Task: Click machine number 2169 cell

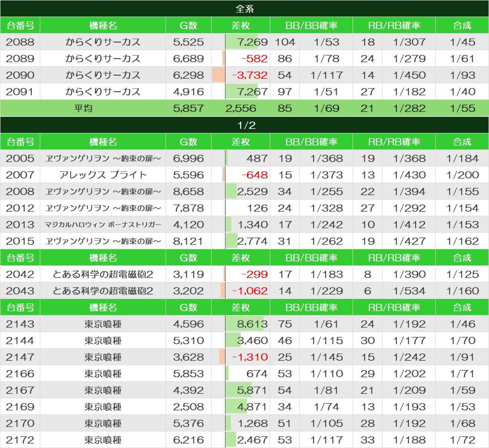Action: pos(20,406)
